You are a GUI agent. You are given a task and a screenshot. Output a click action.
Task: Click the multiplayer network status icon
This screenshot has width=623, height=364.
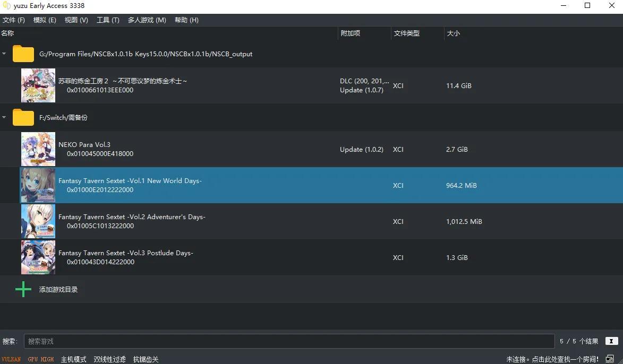pos(610,359)
